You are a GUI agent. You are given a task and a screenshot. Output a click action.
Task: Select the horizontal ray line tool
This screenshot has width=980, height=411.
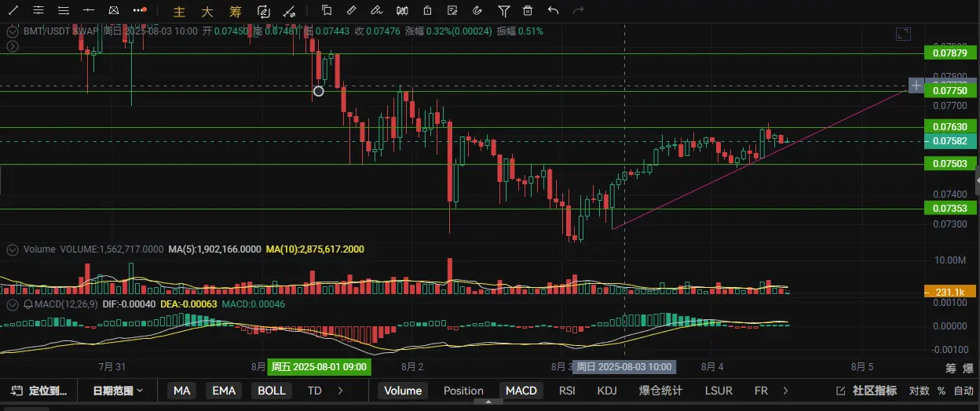[x=89, y=11]
